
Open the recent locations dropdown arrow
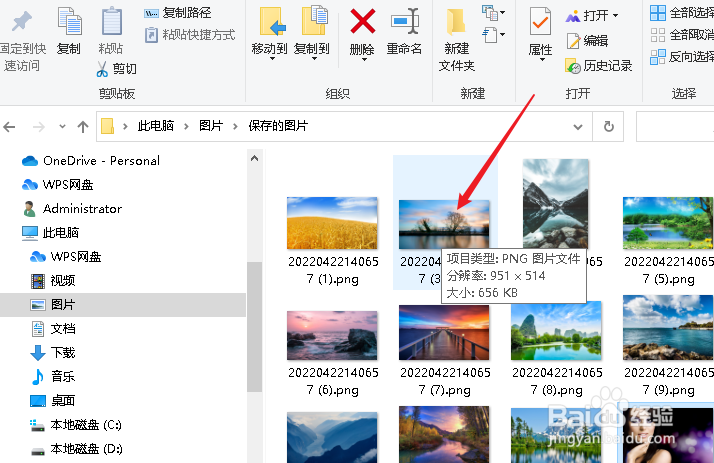62,127
